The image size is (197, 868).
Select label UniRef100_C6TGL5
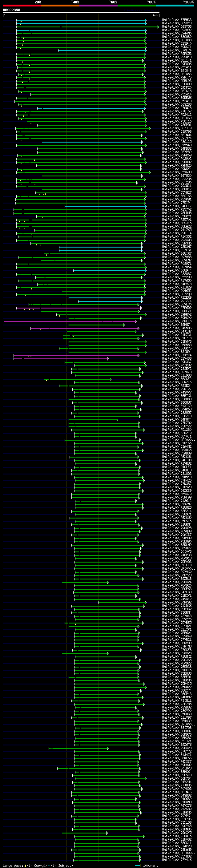tap(177, 91)
